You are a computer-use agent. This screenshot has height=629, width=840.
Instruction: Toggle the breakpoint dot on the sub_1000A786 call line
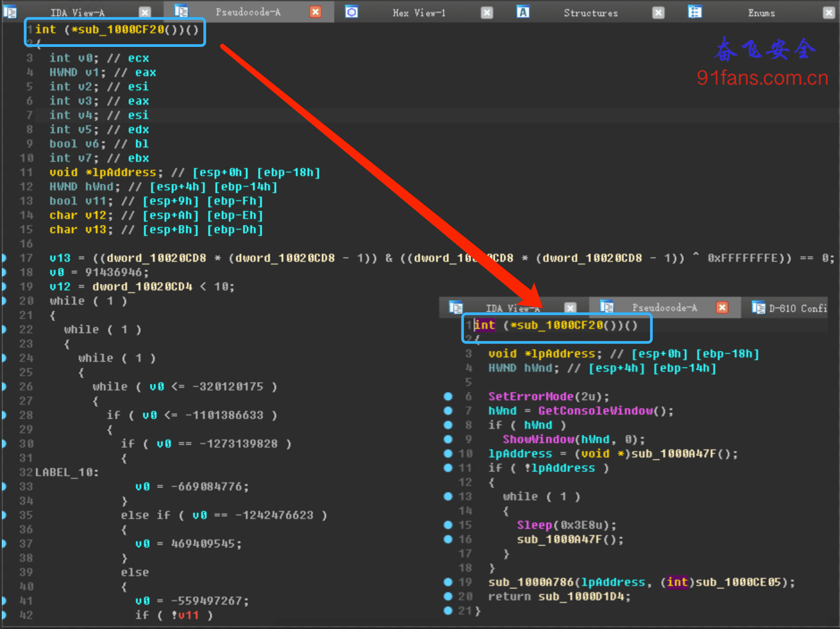[x=448, y=582]
